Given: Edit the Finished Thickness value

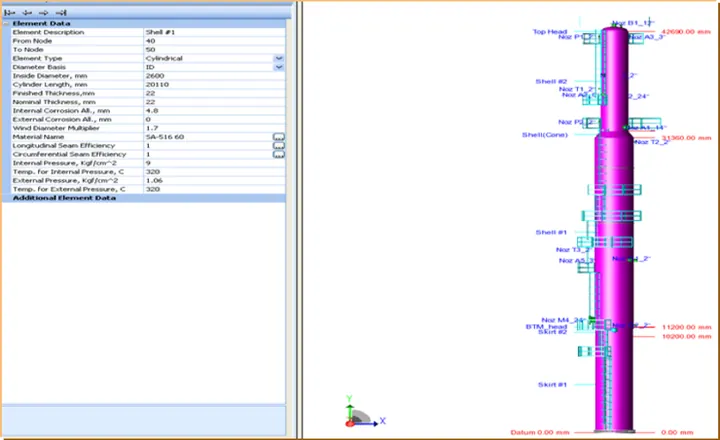Looking at the screenshot, I should 214,93.
